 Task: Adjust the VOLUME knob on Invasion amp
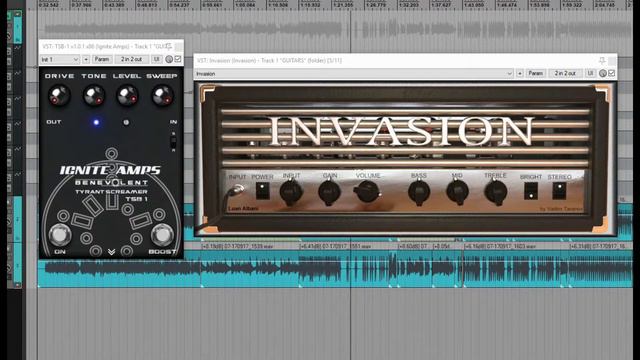367,192
